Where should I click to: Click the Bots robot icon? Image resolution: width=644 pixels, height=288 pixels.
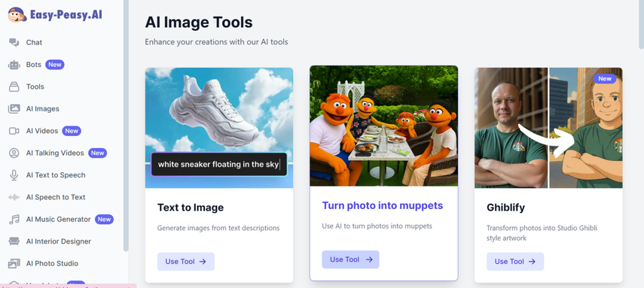(14, 65)
